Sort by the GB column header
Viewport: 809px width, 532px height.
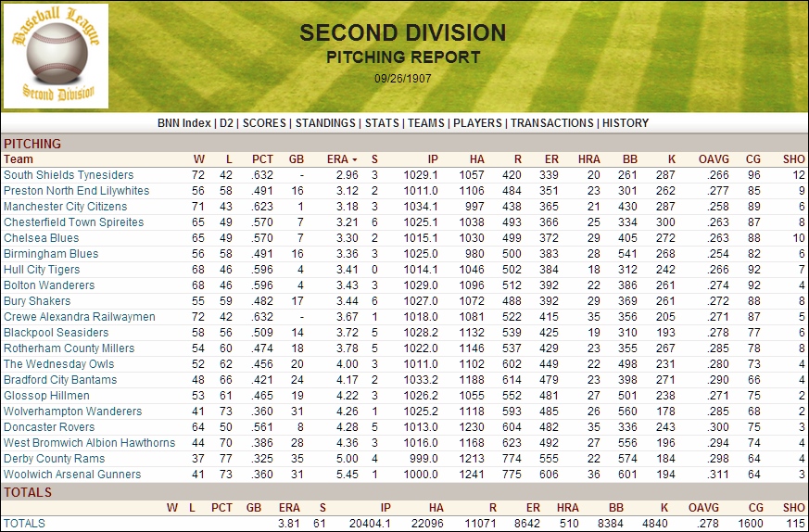pyautogui.click(x=297, y=159)
